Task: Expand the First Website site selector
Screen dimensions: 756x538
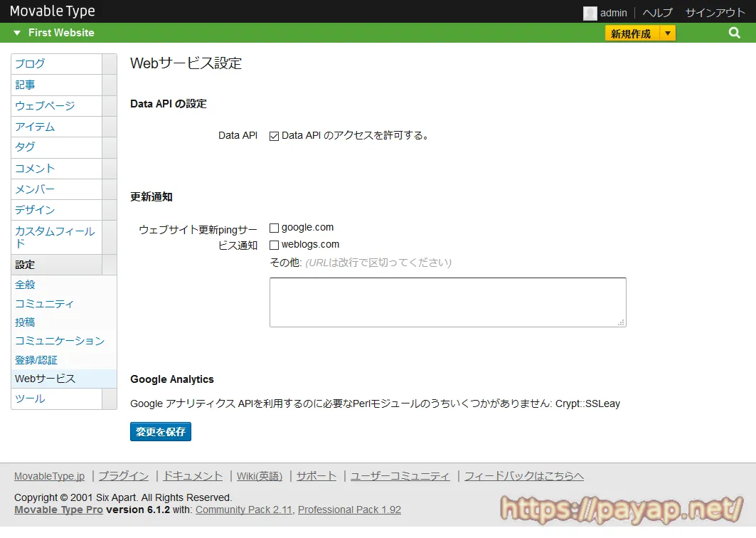Action: [x=18, y=33]
